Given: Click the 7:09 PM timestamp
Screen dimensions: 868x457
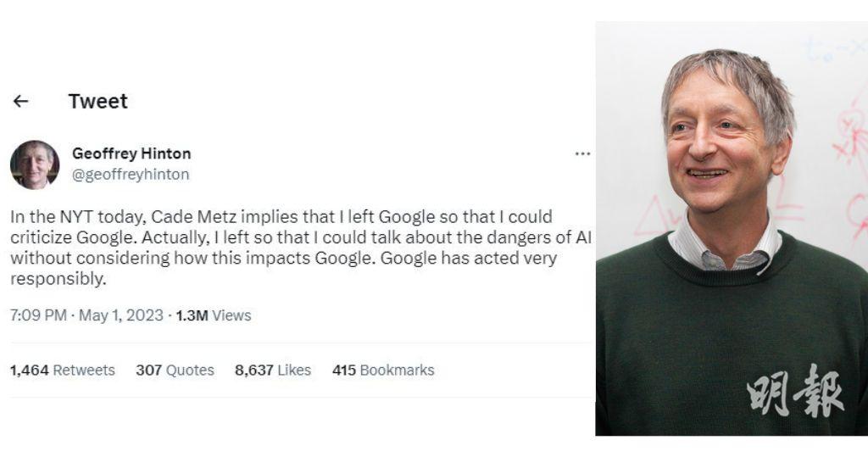Looking at the screenshot, I should 38,315.
